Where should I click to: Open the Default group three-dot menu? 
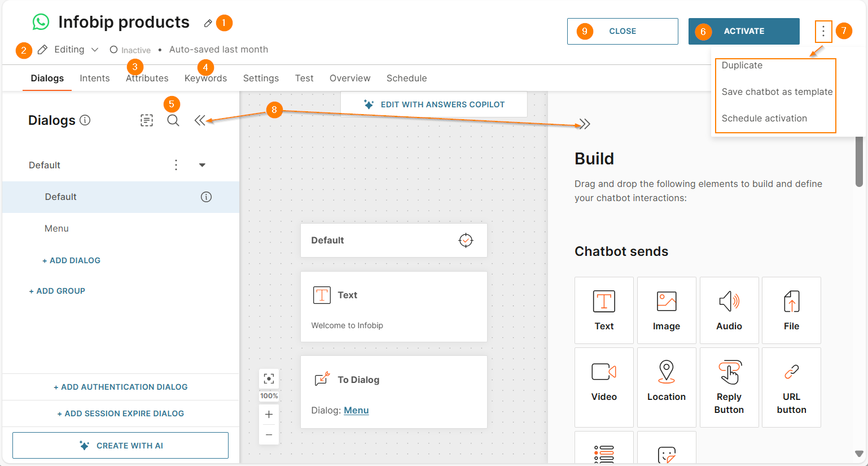(x=176, y=165)
